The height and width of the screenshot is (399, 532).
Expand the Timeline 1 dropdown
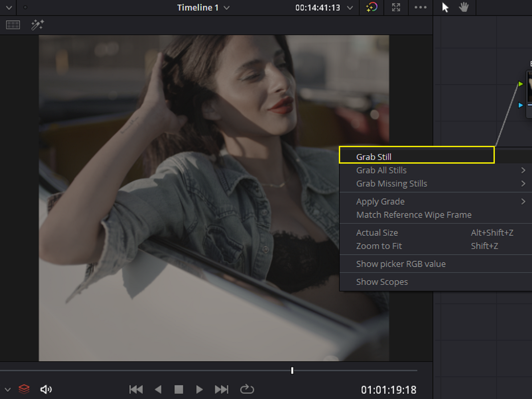point(227,8)
